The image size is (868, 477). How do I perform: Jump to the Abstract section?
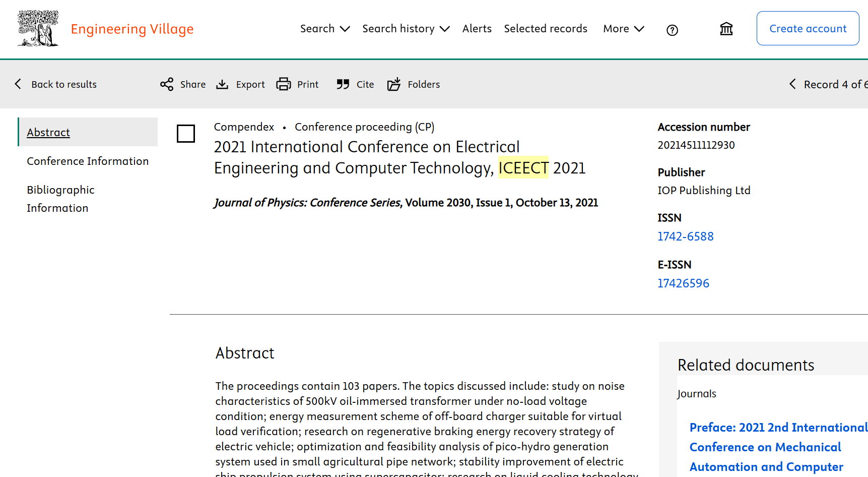pyautogui.click(x=48, y=132)
